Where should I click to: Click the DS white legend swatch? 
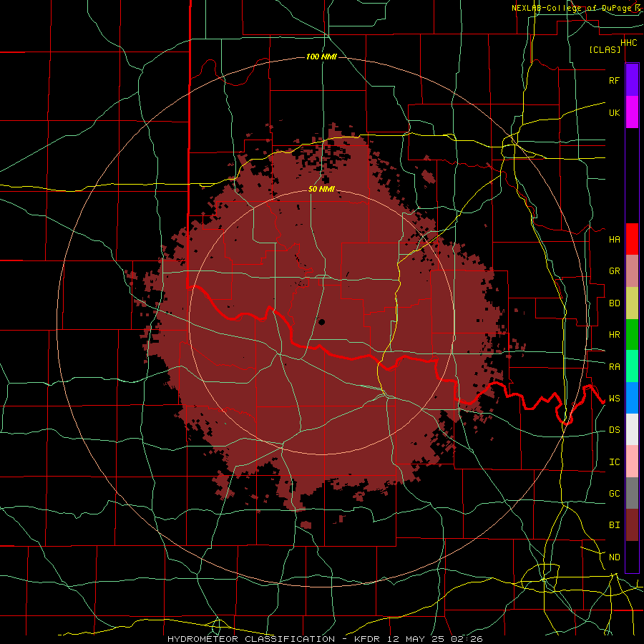[x=632, y=429]
